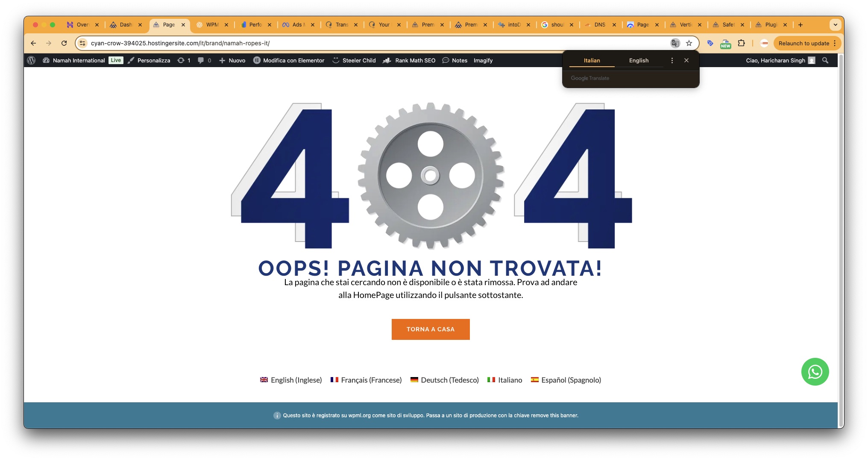Switch language to Deutsch (Tedesco)
This screenshot has height=460, width=868.
[x=445, y=380]
